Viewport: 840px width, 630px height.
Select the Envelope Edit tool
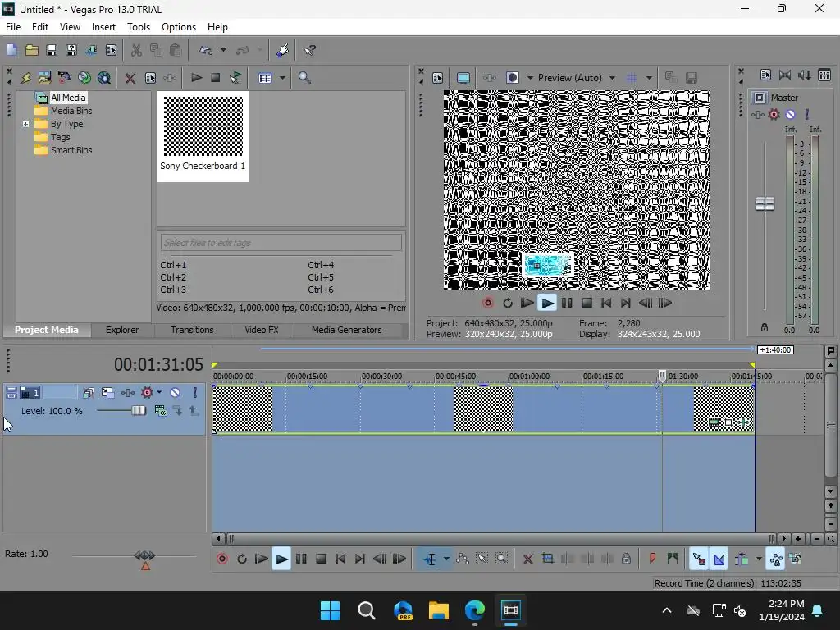pyautogui.click(x=463, y=559)
